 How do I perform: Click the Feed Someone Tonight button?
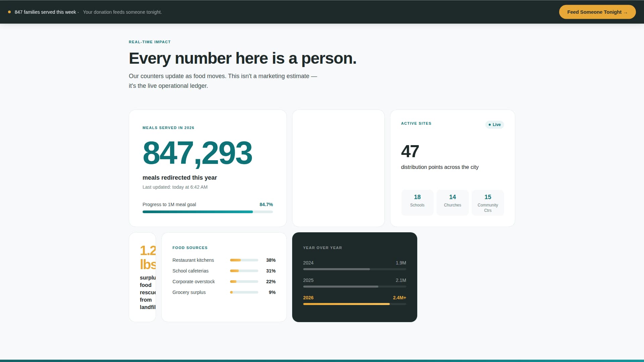pos(597,12)
